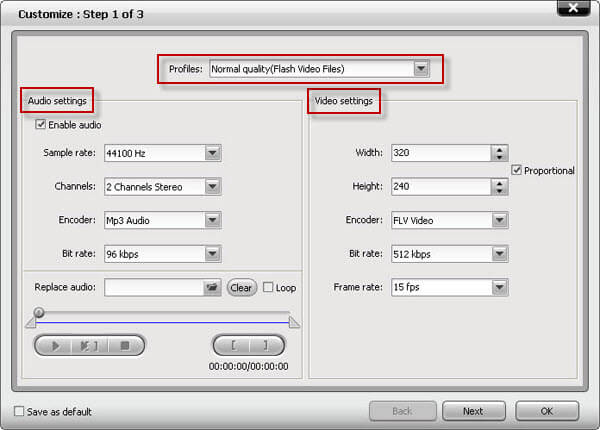Click the left trim marker triangle
This screenshot has width=600, height=430.
coord(31,322)
